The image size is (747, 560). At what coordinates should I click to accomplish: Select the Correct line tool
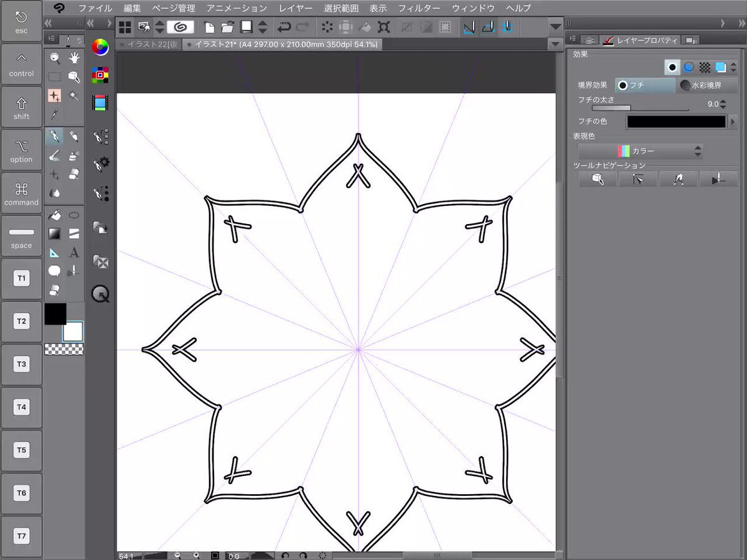point(74,271)
